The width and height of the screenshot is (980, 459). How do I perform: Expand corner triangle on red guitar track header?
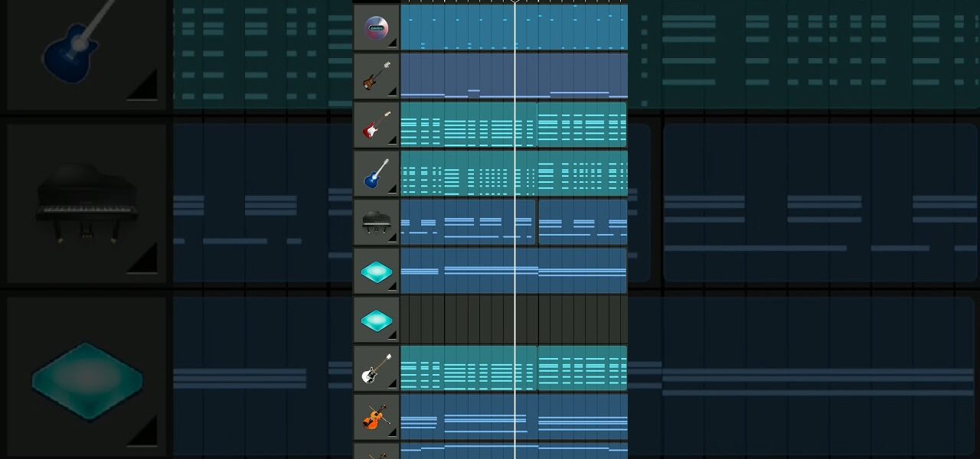coord(392,140)
